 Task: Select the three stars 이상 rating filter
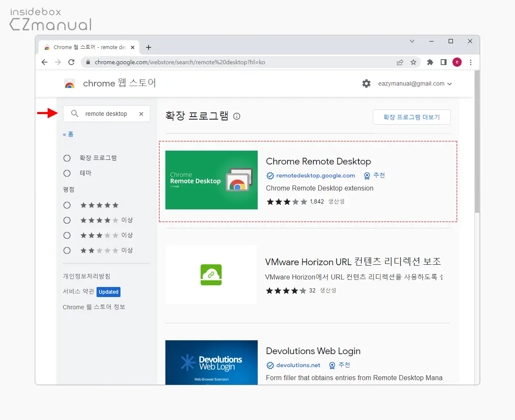67,235
